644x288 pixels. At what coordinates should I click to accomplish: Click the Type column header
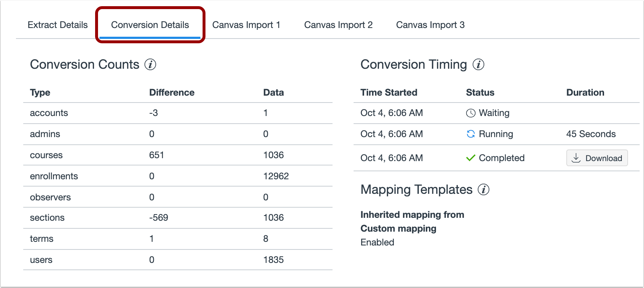click(40, 92)
